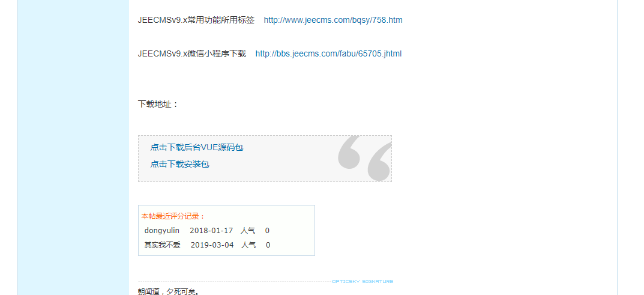The height and width of the screenshot is (295, 644).
Task: Click the OPTICSKY SIGNATURE label
Action: point(363,282)
